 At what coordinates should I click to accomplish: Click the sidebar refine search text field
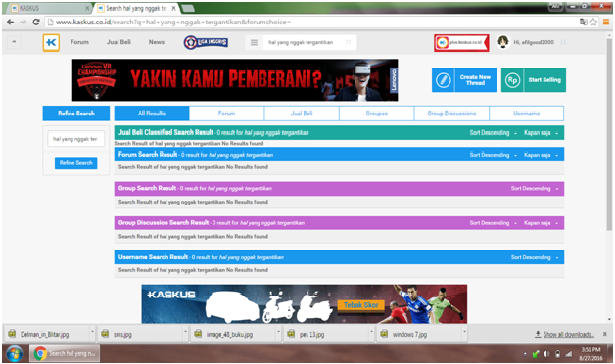76,139
